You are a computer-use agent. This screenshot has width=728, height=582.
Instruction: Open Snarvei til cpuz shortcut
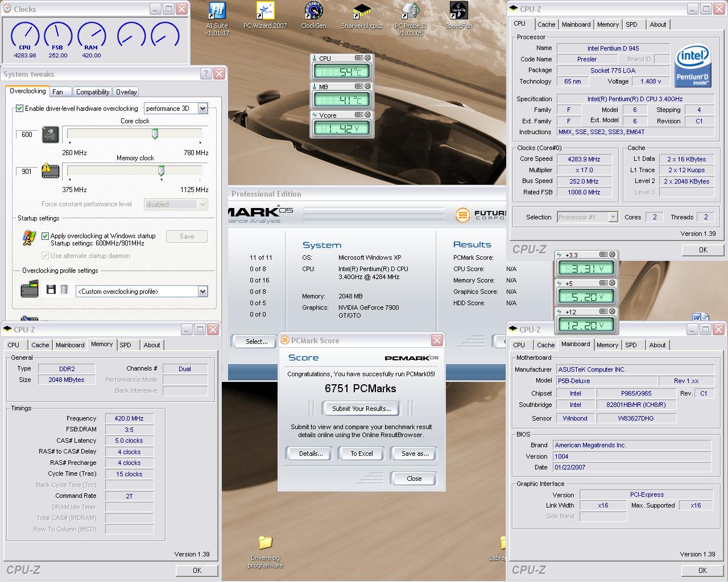coord(362,16)
